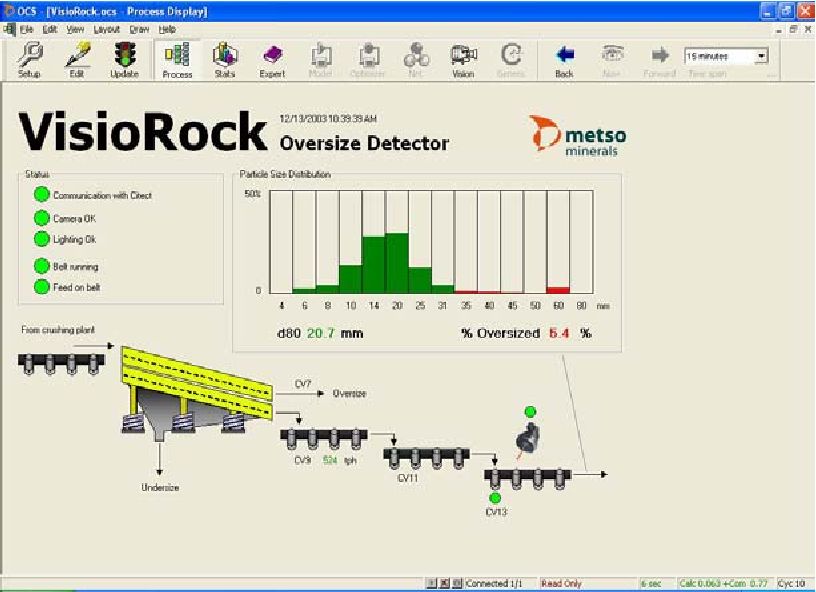Click the timestamp next to VisioRock title
Viewport: 816px width, 592px height.
(328, 119)
